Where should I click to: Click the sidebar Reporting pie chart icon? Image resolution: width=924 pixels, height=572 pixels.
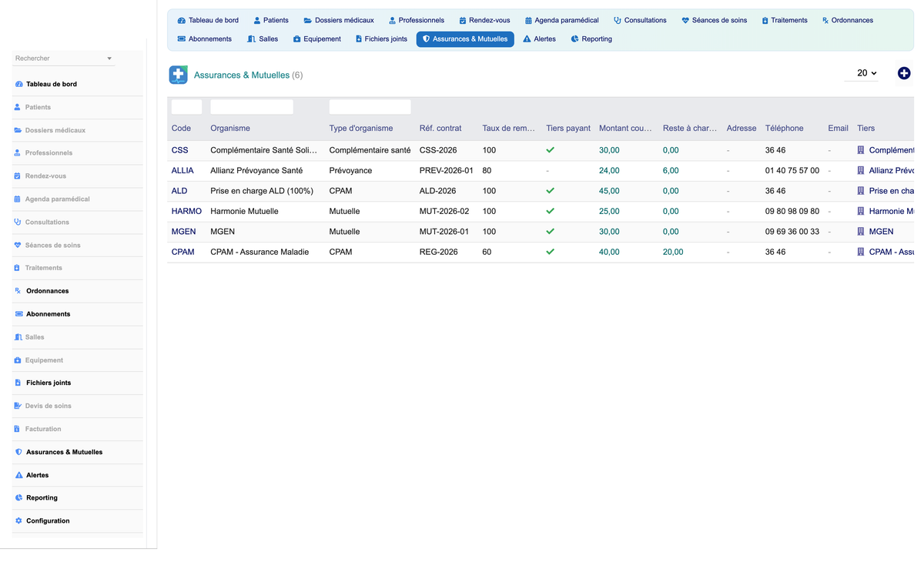coord(18,498)
